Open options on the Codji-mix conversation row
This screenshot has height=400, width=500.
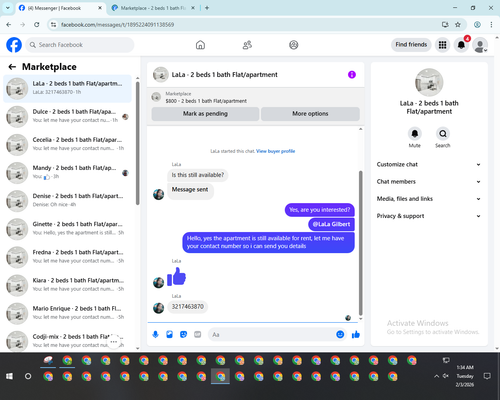114,342
